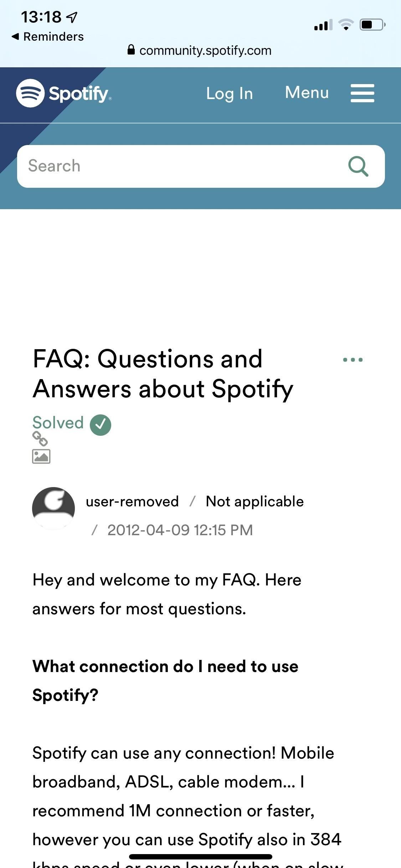This screenshot has height=868, width=401.
Task: Tap the magnifying glass search icon
Action: pyautogui.click(x=358, y=166)
